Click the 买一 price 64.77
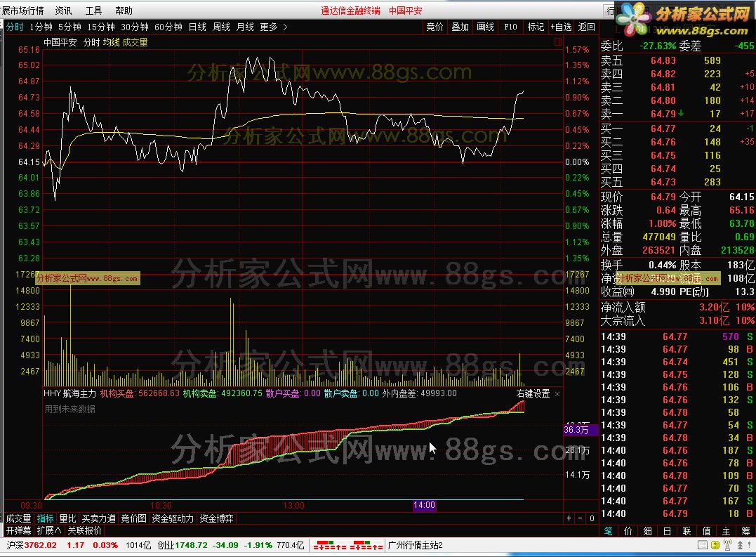Image resolution: width=756 pixels, height=557 pixels. pos(663,129)
